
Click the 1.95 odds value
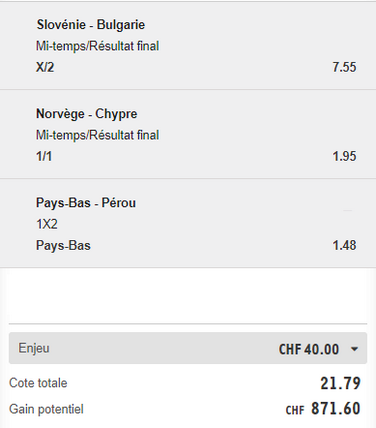click(x=344, y=156)
